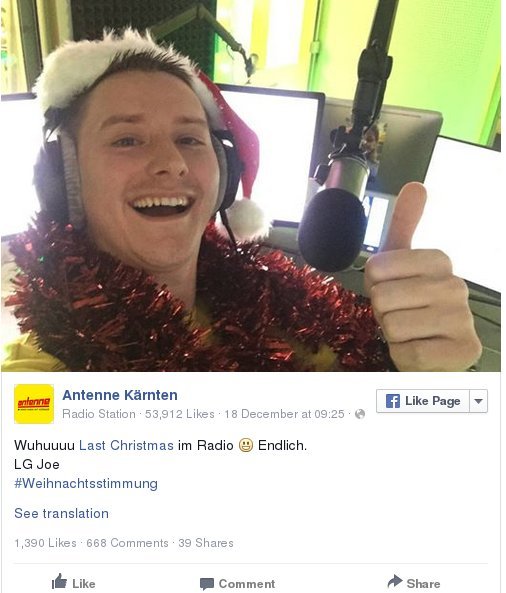This screenshot has height=593, width=506.
Task: Open the Antenne Kärnten page name link
Action: coord(120,395)
